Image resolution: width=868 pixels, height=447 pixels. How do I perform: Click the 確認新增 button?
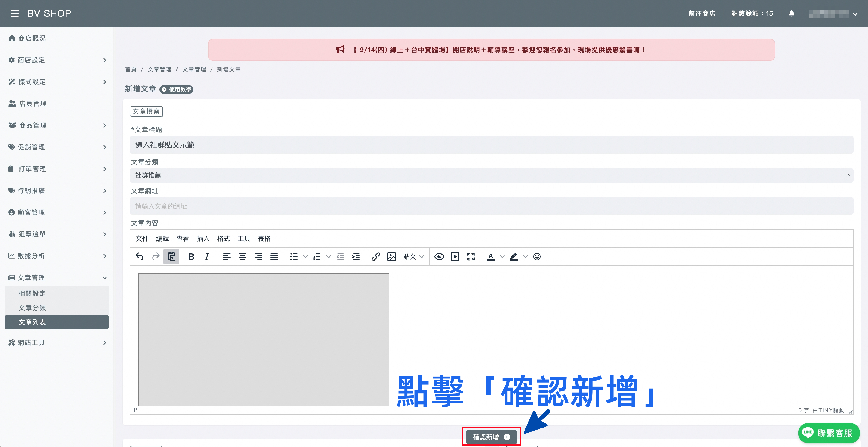coord(491,437)
